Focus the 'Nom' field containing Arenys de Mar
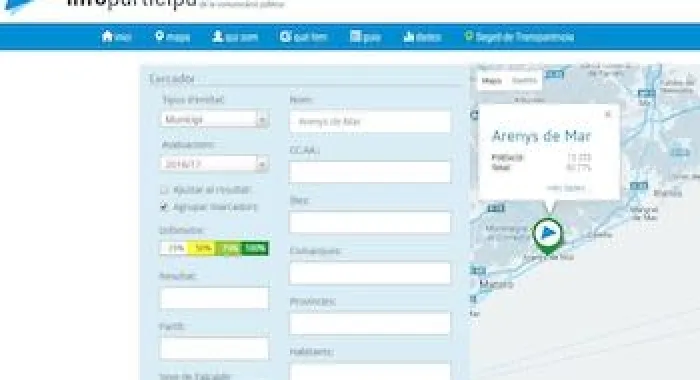This screenshot has height=380, width=700. point(370,121)
